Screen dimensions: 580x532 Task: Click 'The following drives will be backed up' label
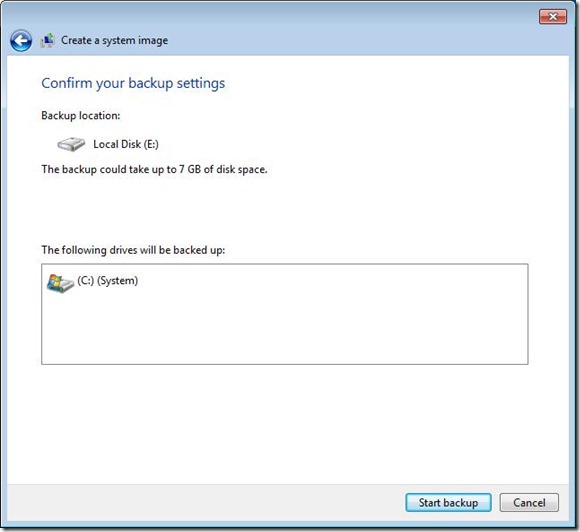pos(133,250)
